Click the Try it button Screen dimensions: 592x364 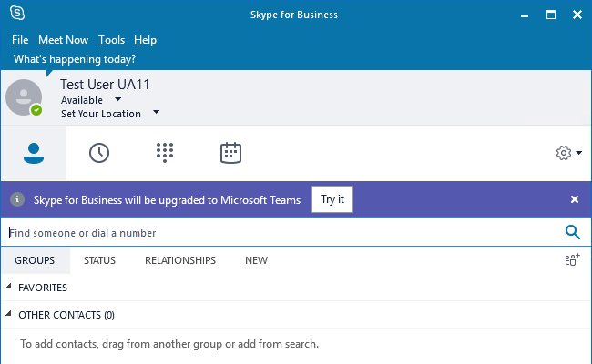click(x=332, y=199)
